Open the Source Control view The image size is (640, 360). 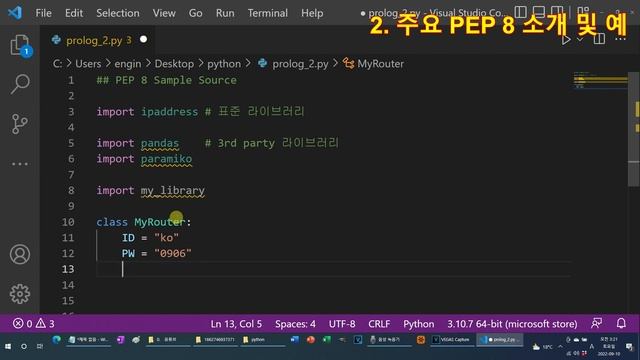20,124
